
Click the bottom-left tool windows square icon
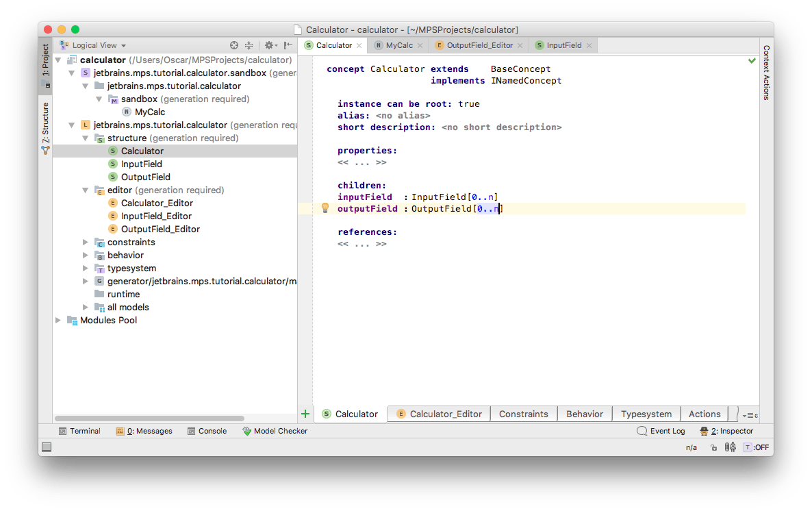click(47, 447)
